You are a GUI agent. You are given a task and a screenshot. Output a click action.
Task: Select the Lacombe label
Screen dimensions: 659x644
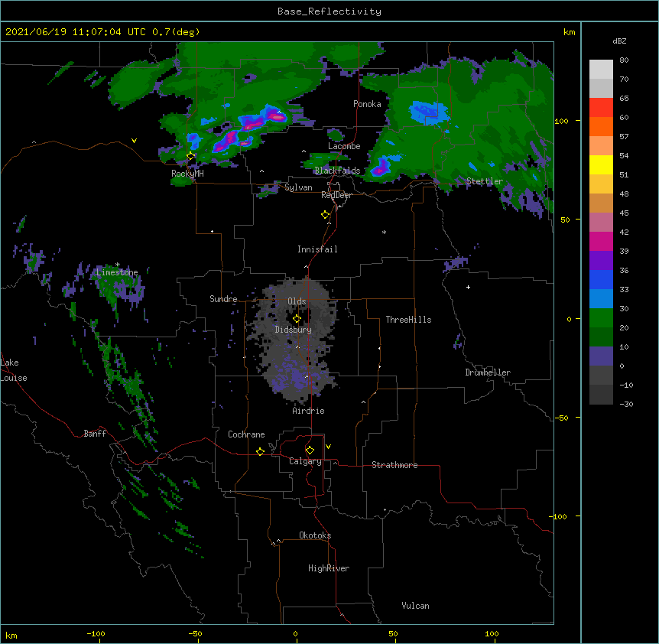point(344,146)
